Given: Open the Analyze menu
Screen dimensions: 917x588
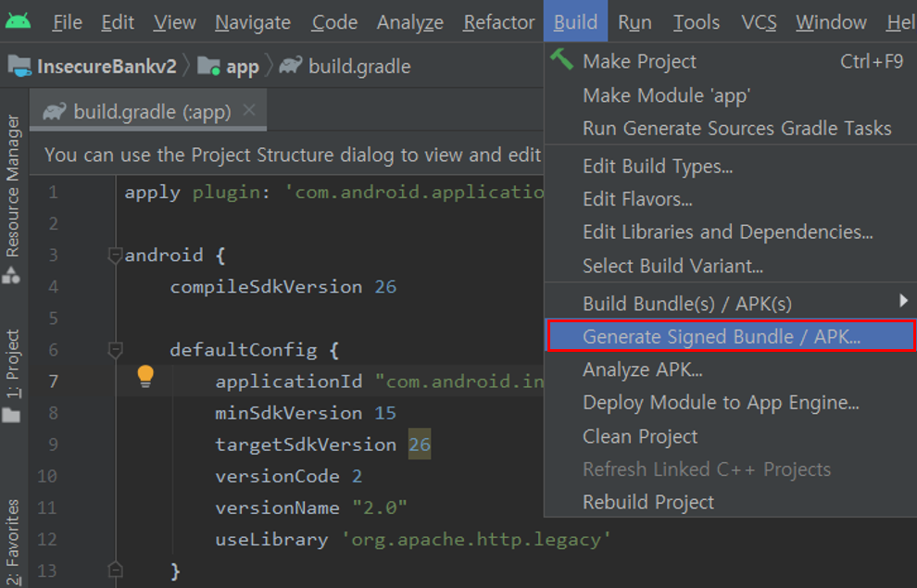Looking at the screenshot, I should [x=410, y=22].
